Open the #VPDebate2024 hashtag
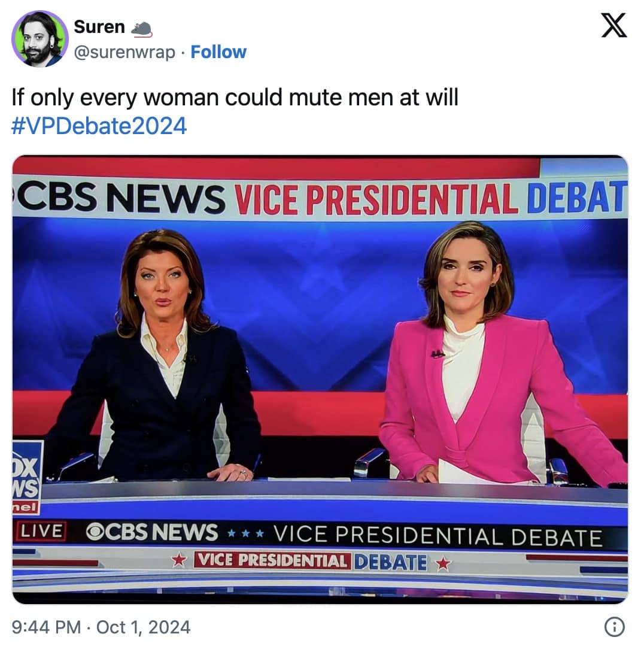The height and width of the screenshot is (649, 644). point(99,126)
